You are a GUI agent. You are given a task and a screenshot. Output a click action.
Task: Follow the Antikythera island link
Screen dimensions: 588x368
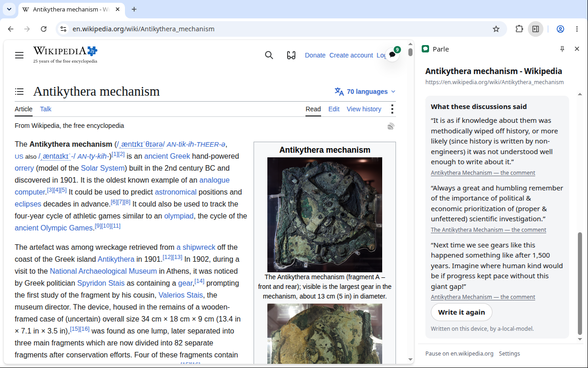(116, 259)
